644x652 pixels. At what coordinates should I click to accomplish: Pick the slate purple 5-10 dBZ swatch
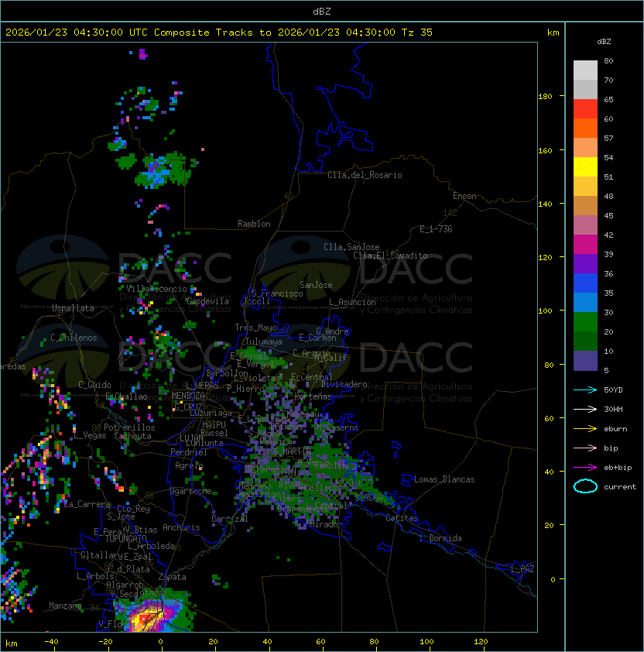point(585,361)
